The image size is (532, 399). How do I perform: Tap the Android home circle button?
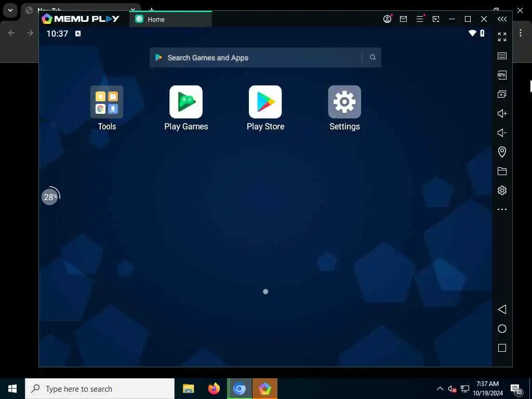coord(502,328)
